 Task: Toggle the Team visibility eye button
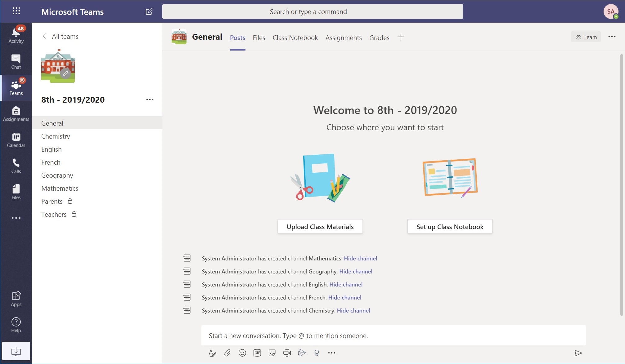click(586, 37)
